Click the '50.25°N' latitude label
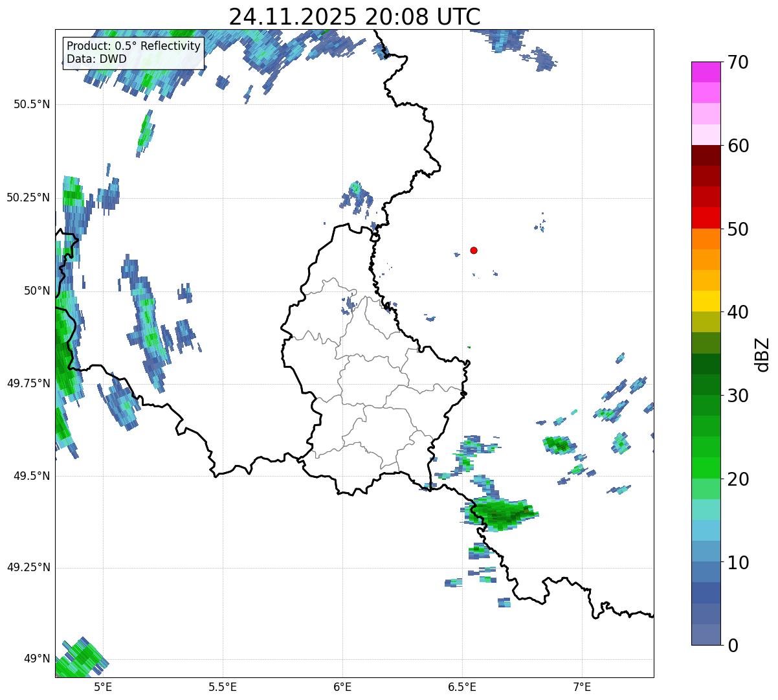Image resolution: width=778 pixels, height=700 pixels. (28, 198)
